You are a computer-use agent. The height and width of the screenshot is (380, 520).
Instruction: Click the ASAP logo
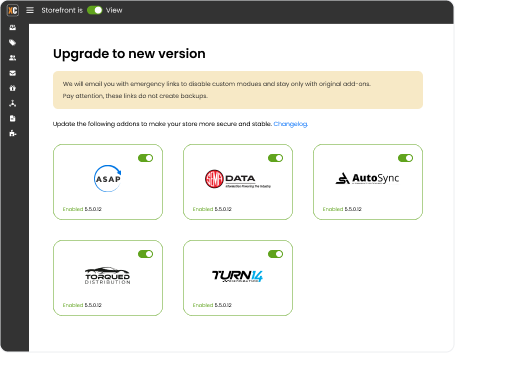click(x=108, y=179)
